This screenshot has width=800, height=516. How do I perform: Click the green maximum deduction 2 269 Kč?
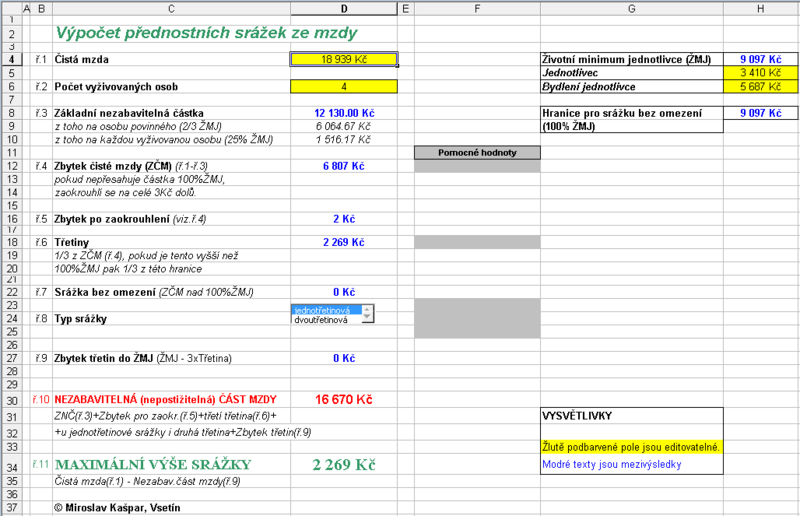pos(344,464)
